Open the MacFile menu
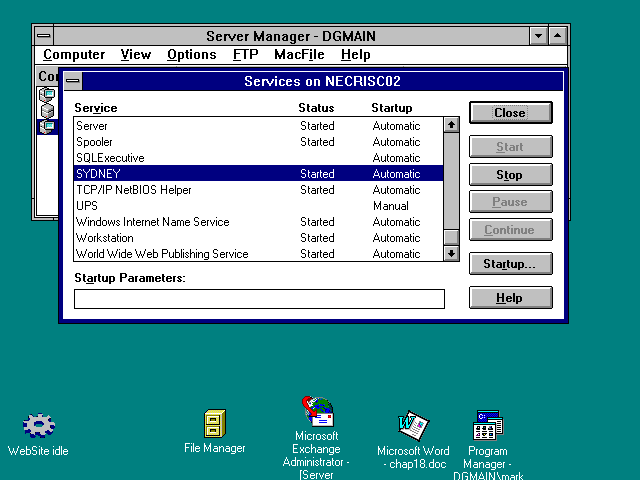This screenshot has width=640, height=480. (x=299, y=55)
